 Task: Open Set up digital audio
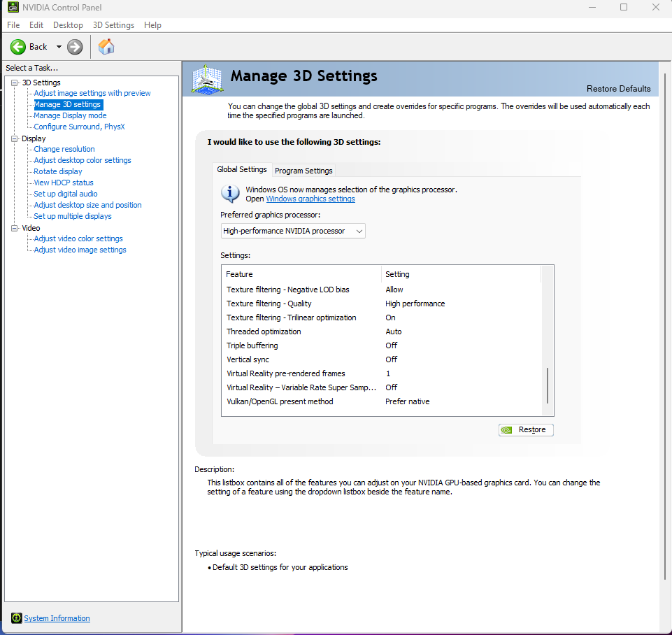66,194
